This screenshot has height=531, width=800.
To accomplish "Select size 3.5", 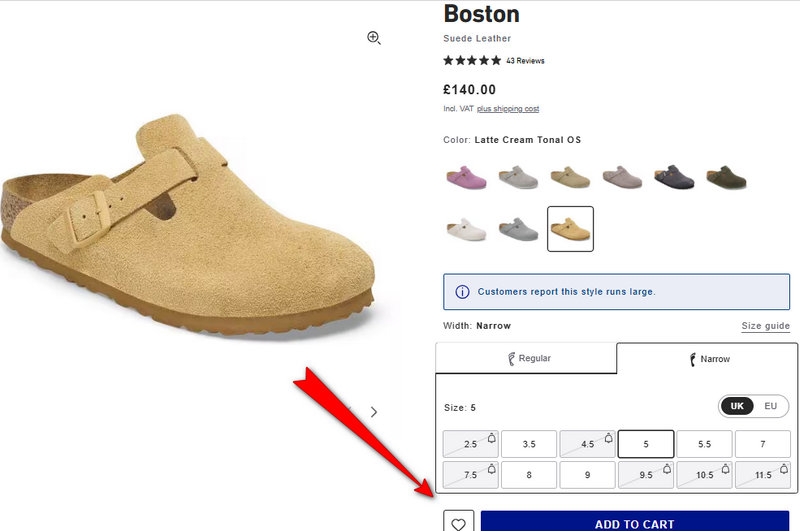I will [529, 444].
